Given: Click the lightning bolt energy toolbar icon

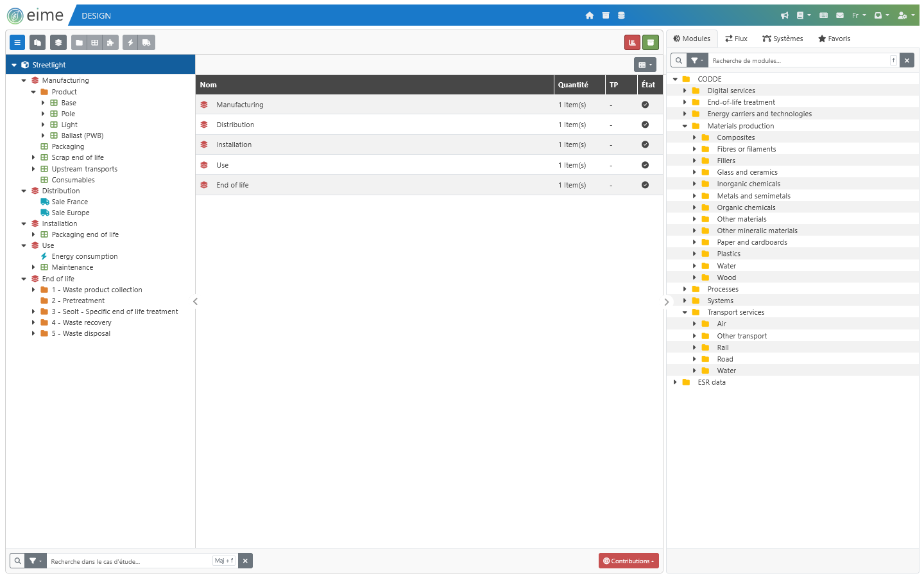Looking at the screenshot, I should pyautogui.click(x=130, y=42).
